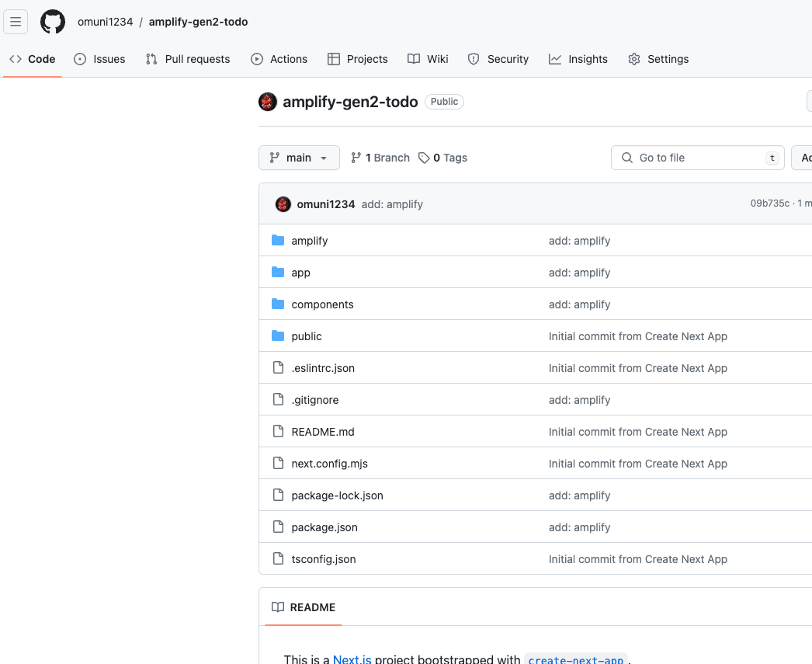Click the tag icon beside 0 Tags
Image resolution: width=812 pixels, height=664 pixels.
(424, 158)
